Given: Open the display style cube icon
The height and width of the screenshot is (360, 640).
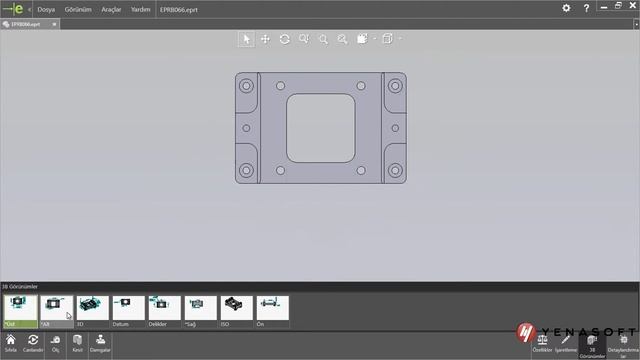Looking at the screenshot, I should coord(362,39).
